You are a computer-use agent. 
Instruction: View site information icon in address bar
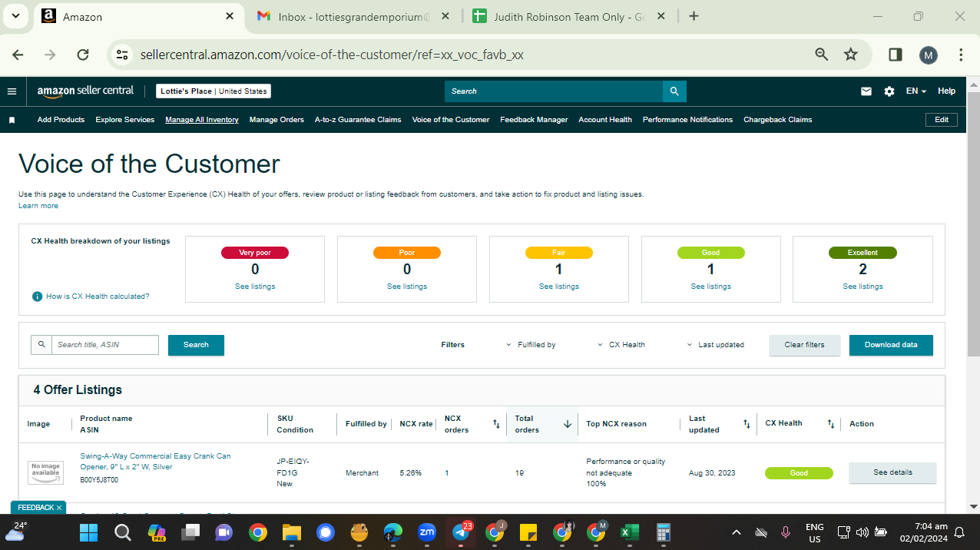coord(121,55)
